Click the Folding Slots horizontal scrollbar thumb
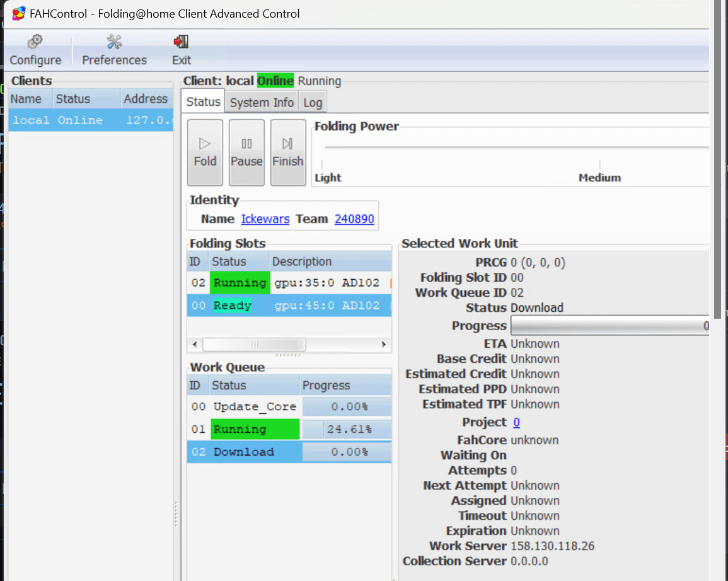 click(254, 344)
